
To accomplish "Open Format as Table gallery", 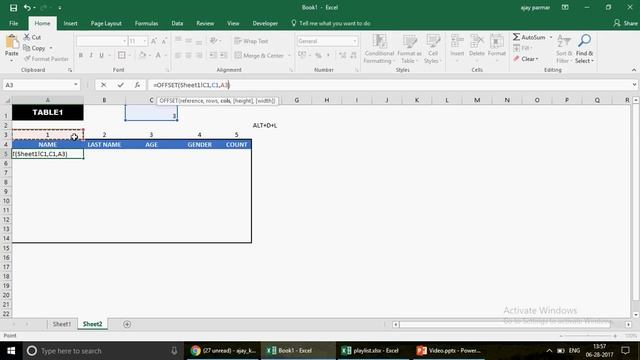I will pyautogui.click(x=409, y=49).
